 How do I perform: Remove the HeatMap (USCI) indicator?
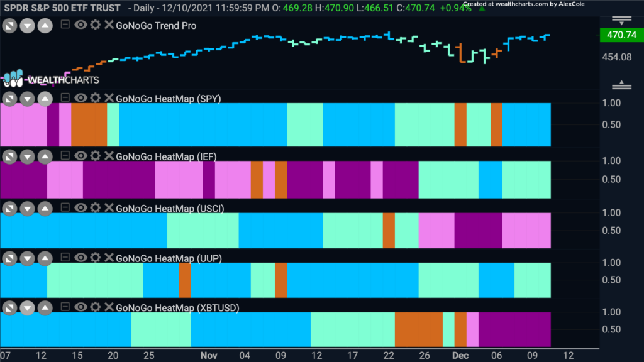click(x=109, y=207)
